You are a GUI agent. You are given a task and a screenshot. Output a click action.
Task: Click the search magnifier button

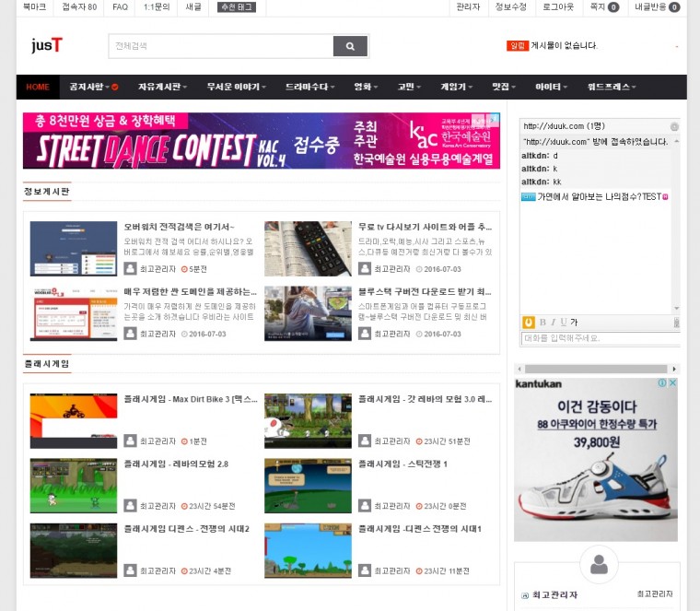pyautogui.click(x=350, y=46)
